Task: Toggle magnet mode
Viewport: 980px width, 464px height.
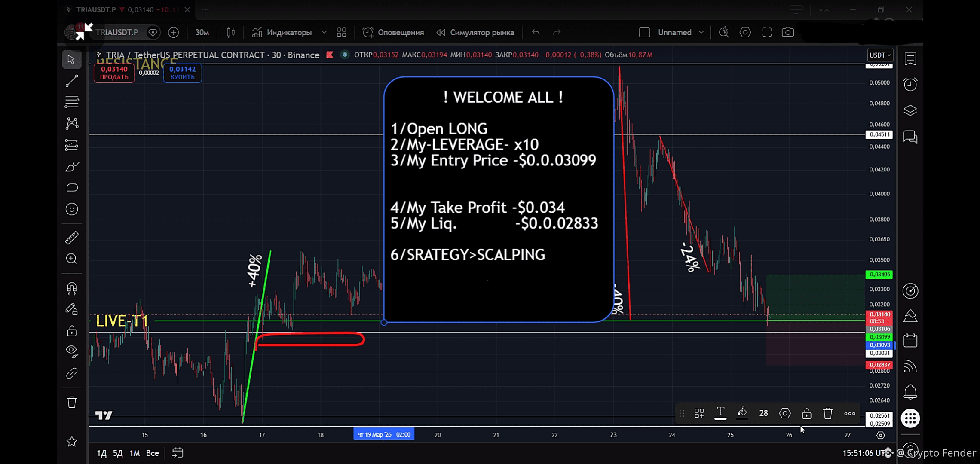Action: click(71, 288)
